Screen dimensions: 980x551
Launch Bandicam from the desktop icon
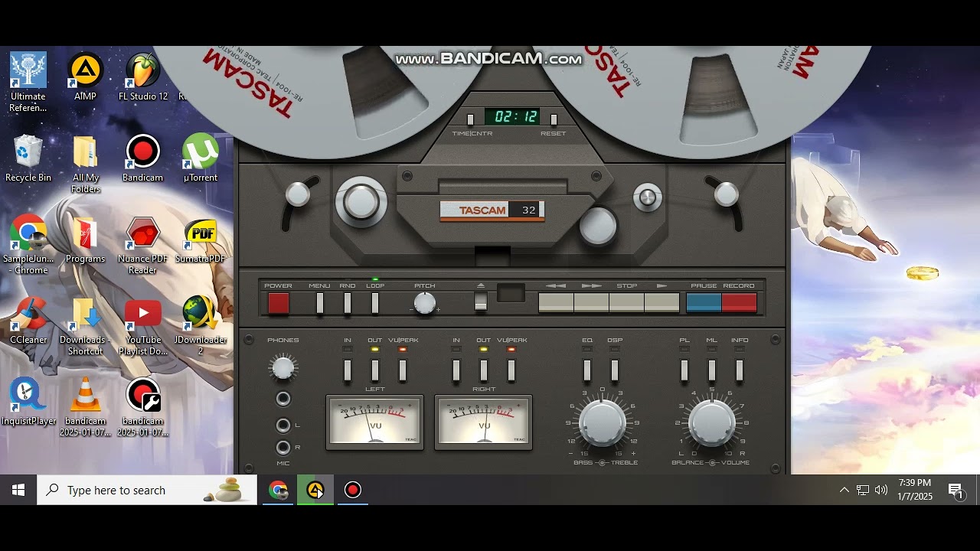[x=143, y=158]
